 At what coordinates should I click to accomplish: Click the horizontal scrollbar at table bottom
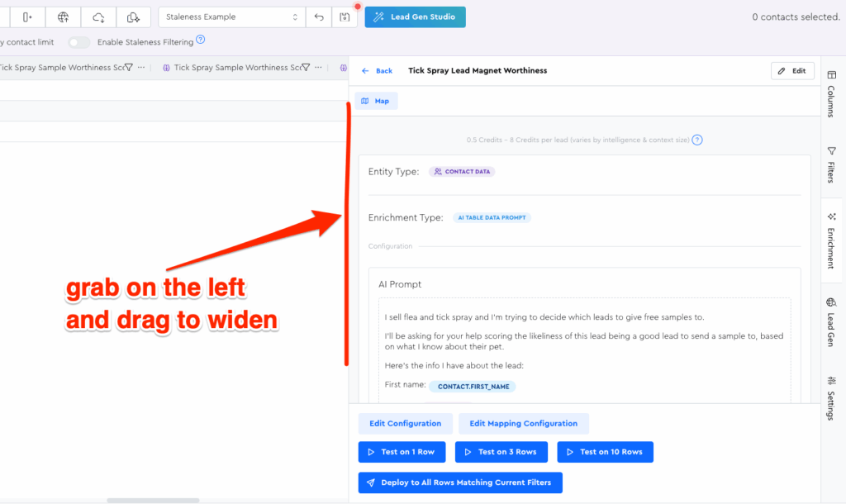pyautogui.click(x=153, y=500)
